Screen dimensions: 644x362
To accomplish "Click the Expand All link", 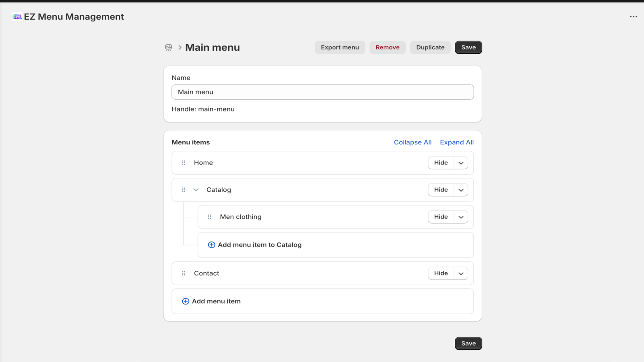I will pos(456,142).
